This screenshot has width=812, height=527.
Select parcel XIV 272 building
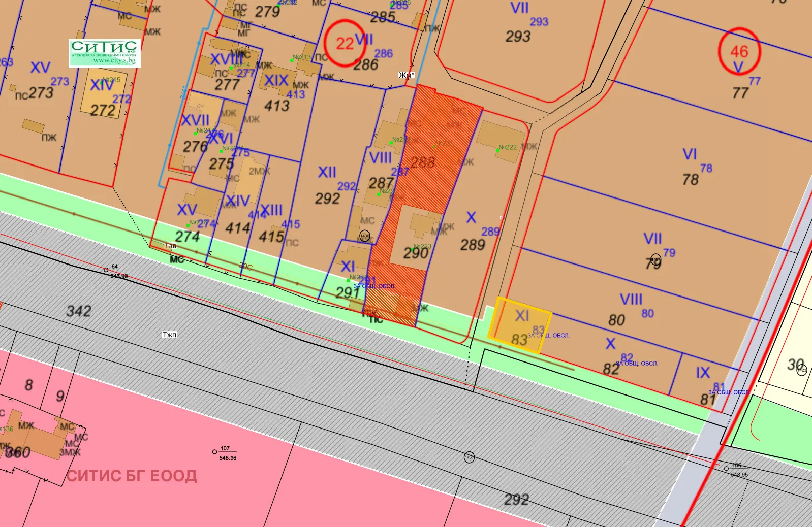(103, 96)
